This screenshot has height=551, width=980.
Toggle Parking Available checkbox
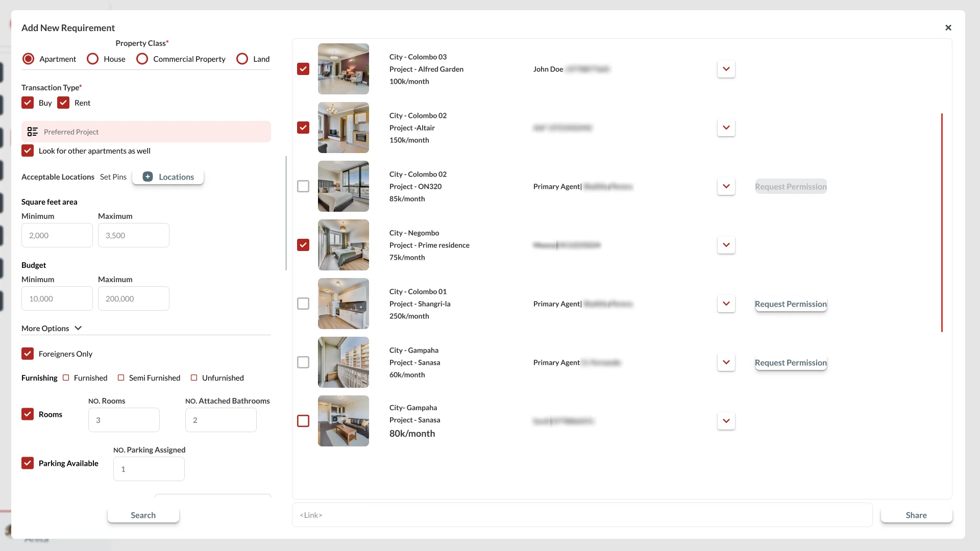28,463
